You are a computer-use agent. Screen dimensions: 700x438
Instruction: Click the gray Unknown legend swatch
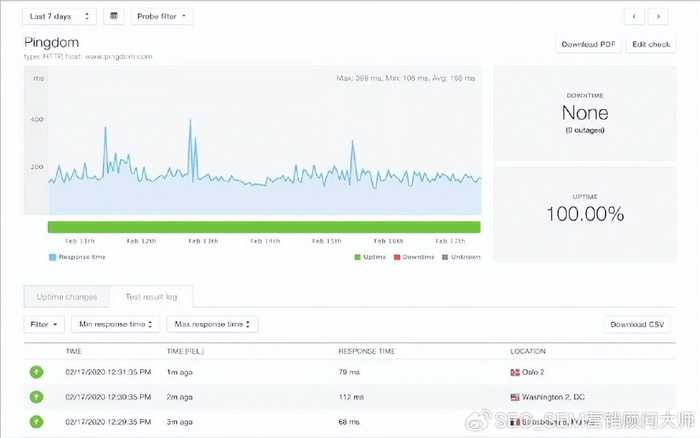[445, 257]
